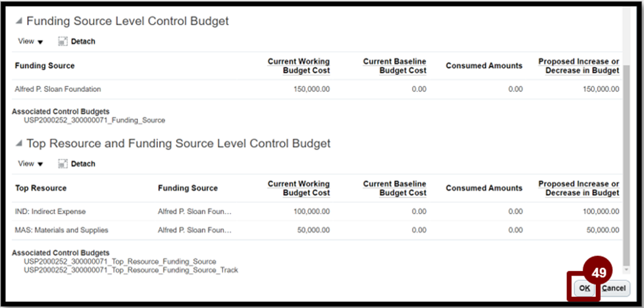Collapse Top Resource and Funding Source section
The height and width of the screenshot is (308, 644).
[x=18, y=144]
